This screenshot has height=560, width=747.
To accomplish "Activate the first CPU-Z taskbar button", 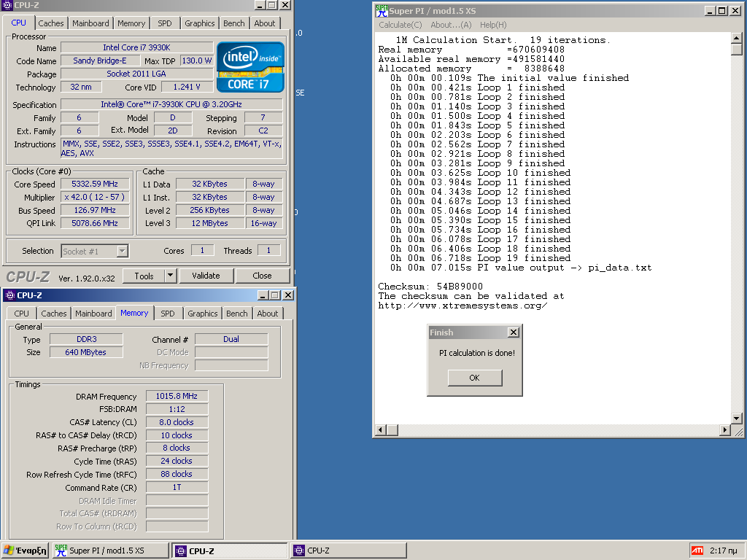I will (x=231, y=551).
